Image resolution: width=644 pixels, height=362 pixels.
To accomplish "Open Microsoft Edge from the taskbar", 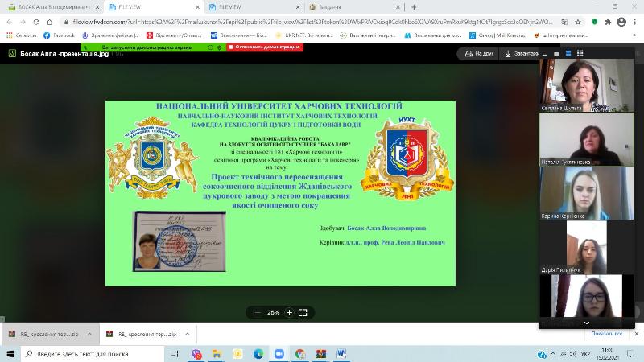I will [x=258, y=354].
